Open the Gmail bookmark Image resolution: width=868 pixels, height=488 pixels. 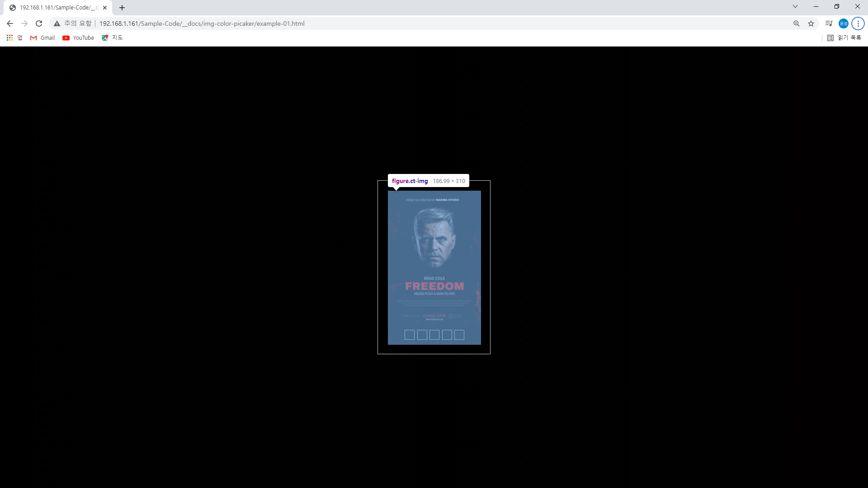point(42,38)
